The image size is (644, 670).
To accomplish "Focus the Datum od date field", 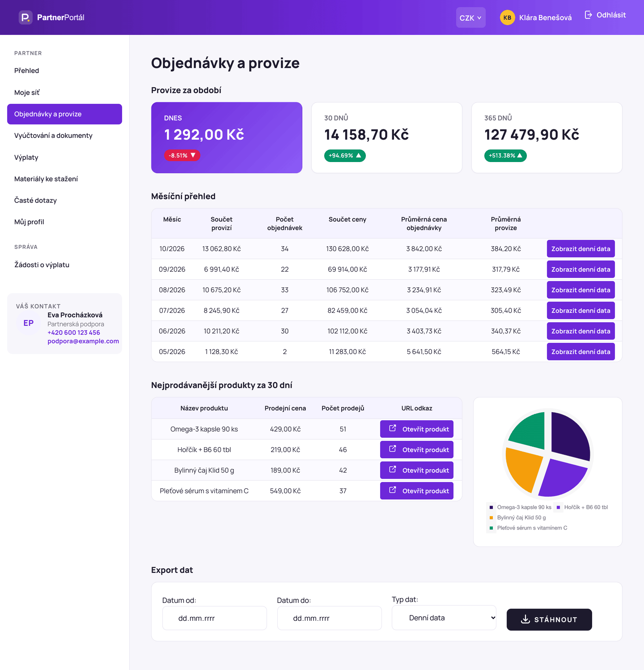I will (x=215, y=618).
